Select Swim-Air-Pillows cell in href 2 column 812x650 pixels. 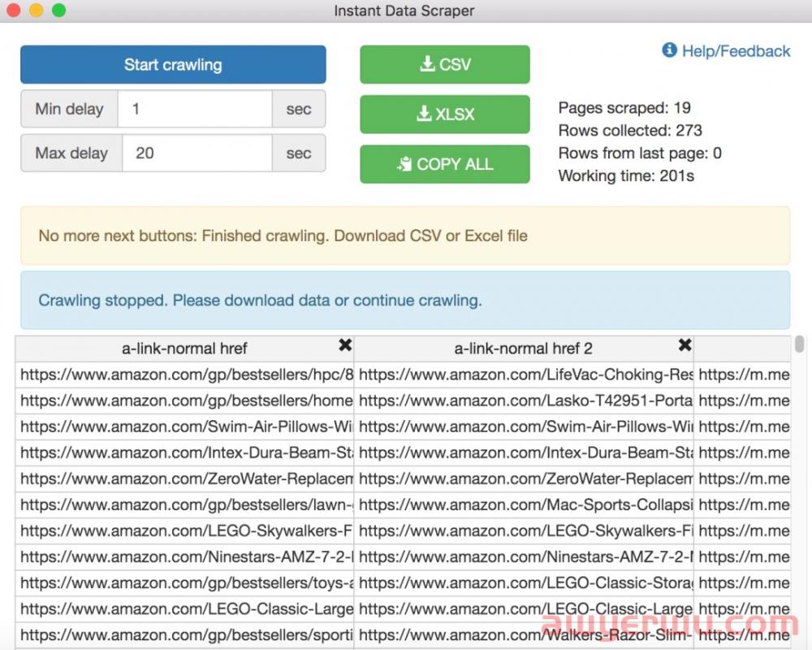524,427
